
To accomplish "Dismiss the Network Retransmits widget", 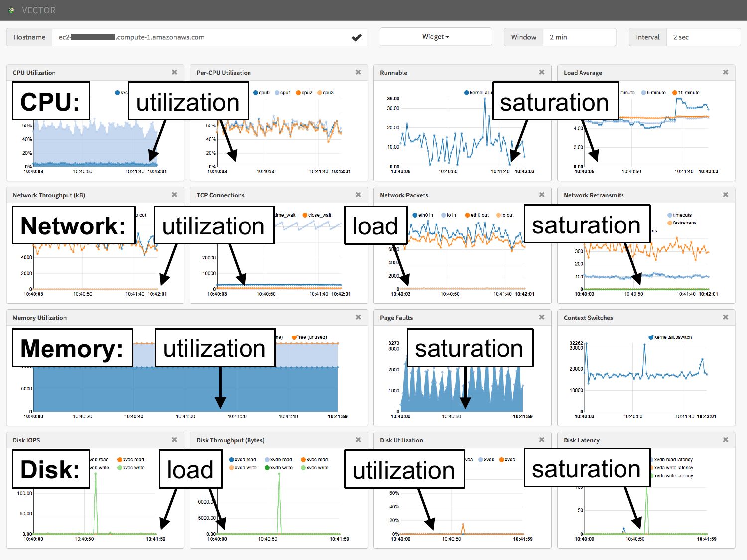I will coord(725,195).
